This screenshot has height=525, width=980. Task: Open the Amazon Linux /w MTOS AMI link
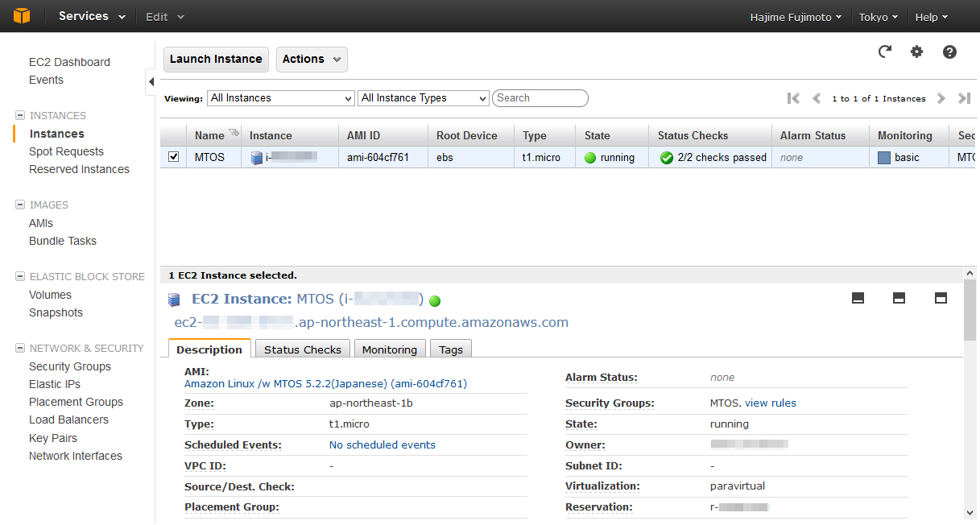[325, 384]
